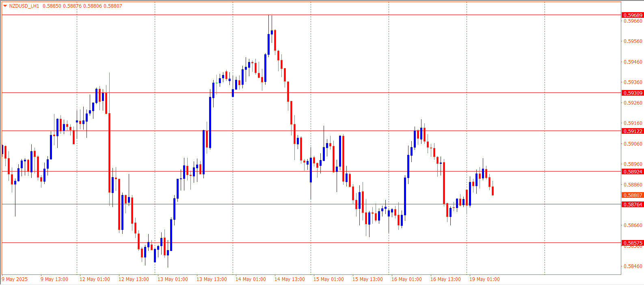Click the 9 May 2025 date label
644x285 pixels.
tap(15, 279)
